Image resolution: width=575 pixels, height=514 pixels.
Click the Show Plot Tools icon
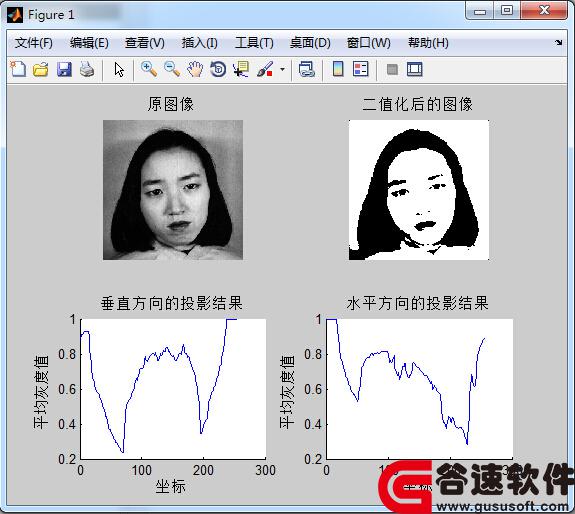pos(415,69)
